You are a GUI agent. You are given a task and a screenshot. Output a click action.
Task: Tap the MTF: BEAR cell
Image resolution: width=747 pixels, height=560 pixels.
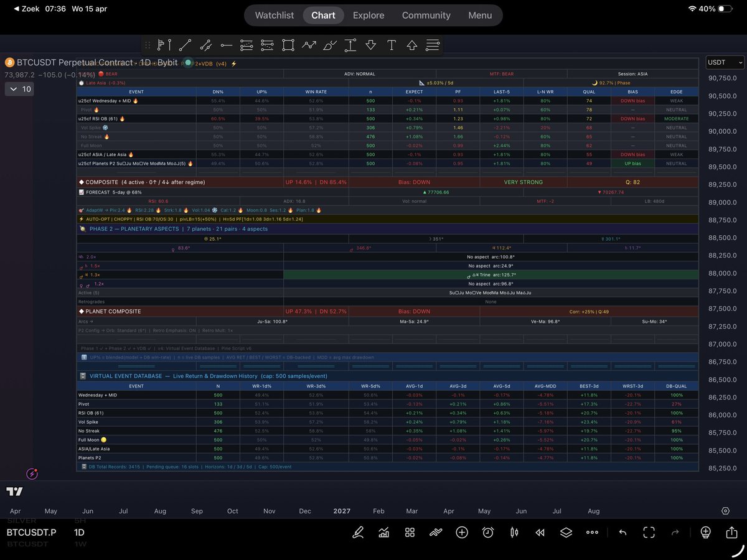click(x=500, y=74)
